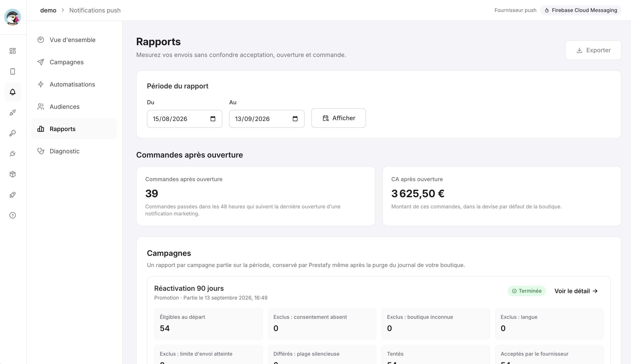Click the lightning bolt icon beside Automatisations
The image size is (631, 364).
pos(41,84)
